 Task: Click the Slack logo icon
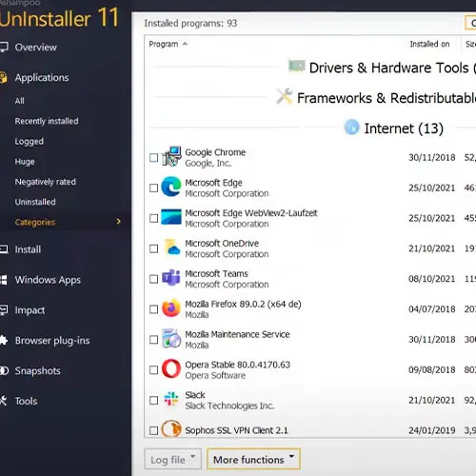(171, 399)
